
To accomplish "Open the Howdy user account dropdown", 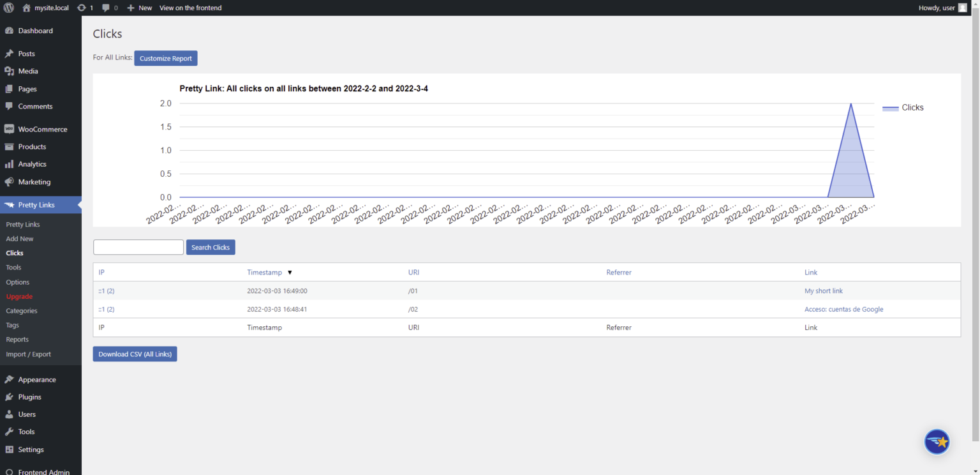I will (x=938, y=8).
